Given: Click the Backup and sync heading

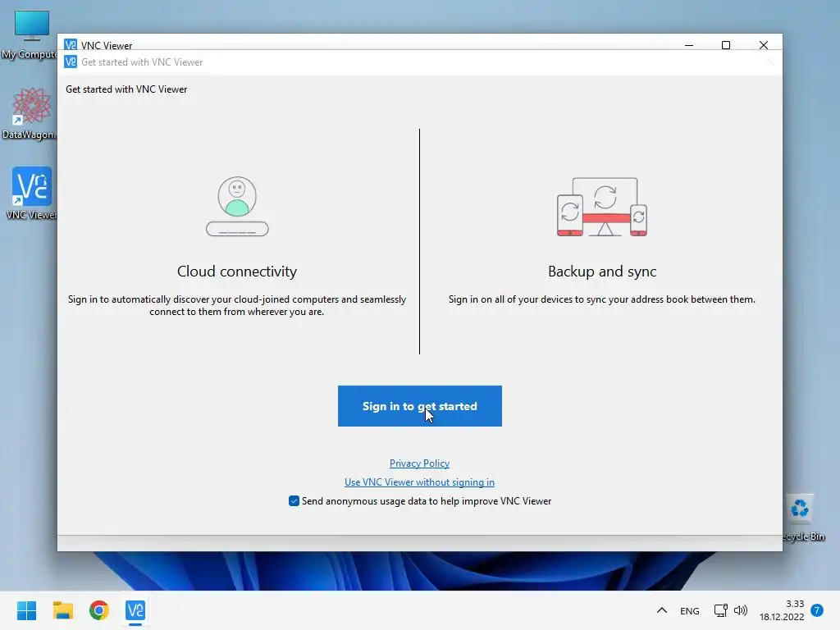Looking at the screenshot, I should pos(602,272).
